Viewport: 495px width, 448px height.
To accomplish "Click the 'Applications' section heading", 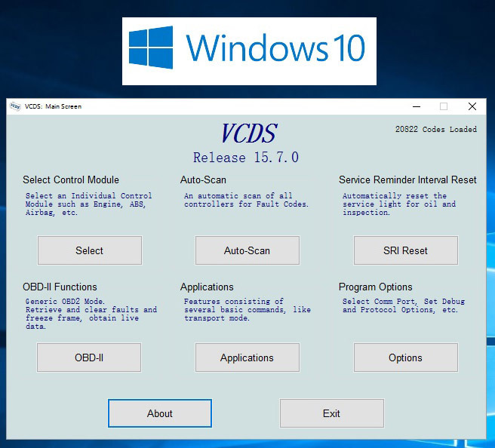I will pyautogui.click(x=207, y=287).
